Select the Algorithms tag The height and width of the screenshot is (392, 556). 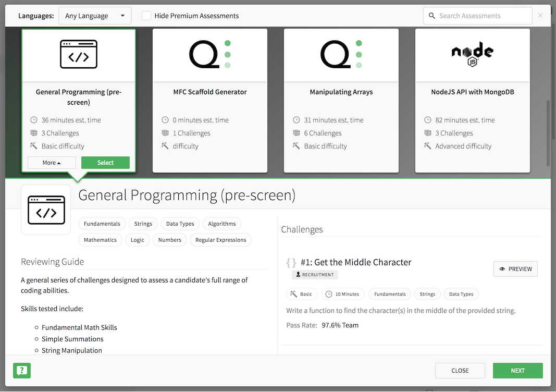pyautogui.click(x=222, y=224)
